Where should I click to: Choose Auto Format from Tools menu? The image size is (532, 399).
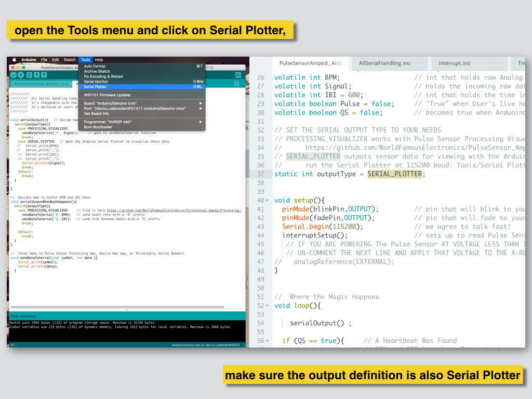pyautogui.click(x=142, y=66)
